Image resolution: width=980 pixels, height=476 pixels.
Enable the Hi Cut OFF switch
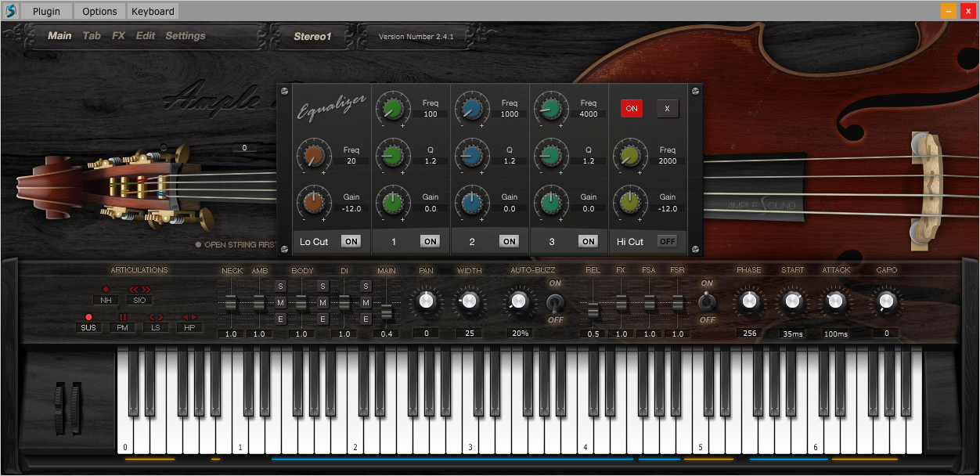(668, 241)
